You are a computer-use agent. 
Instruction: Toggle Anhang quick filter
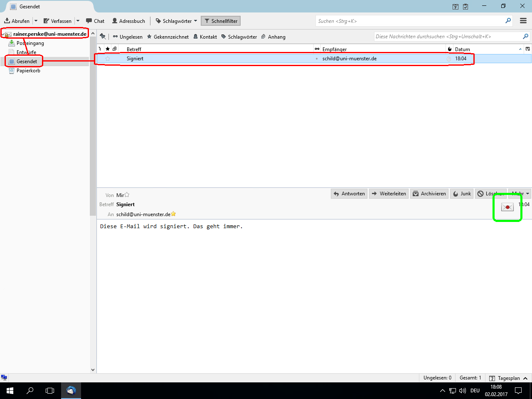coord(273,37)
